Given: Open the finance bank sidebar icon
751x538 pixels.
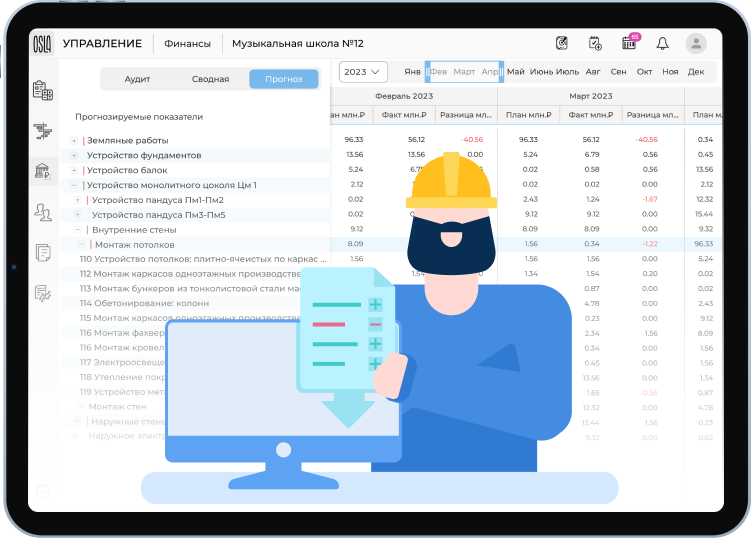Looking at the screenshot, I should coord(42,171).
